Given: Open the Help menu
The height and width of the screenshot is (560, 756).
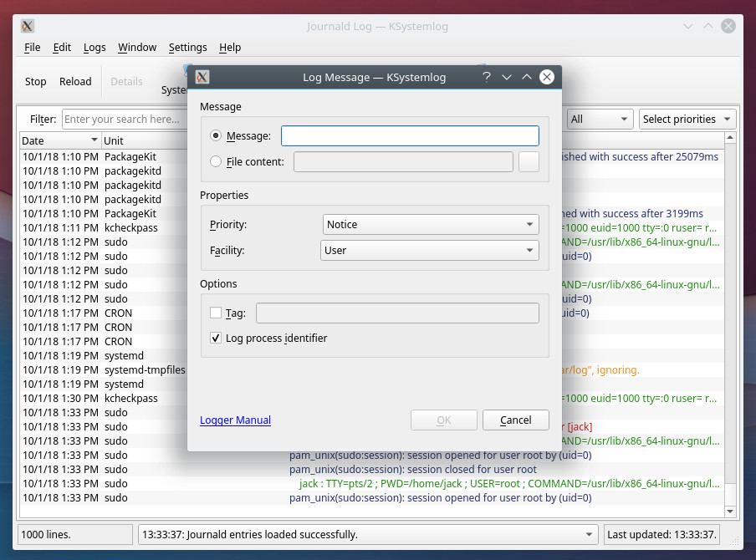Looking at the screenshot, I should pos(230,48).
